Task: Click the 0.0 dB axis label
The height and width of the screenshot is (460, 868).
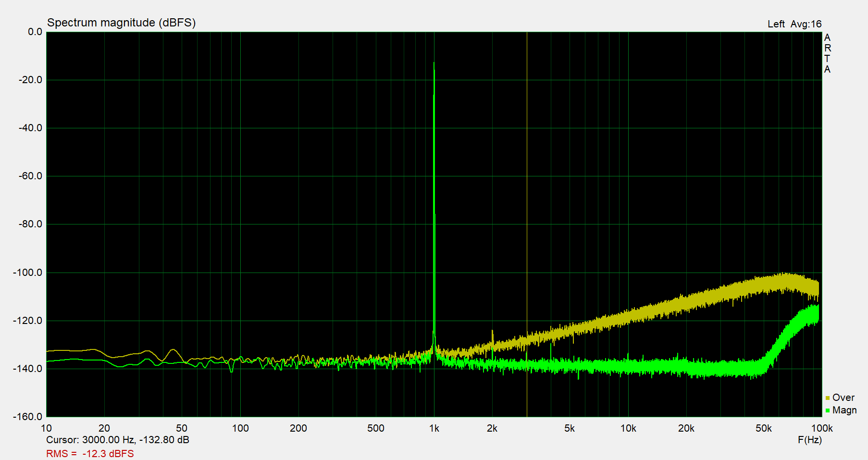Action: [x=36, y=31]
